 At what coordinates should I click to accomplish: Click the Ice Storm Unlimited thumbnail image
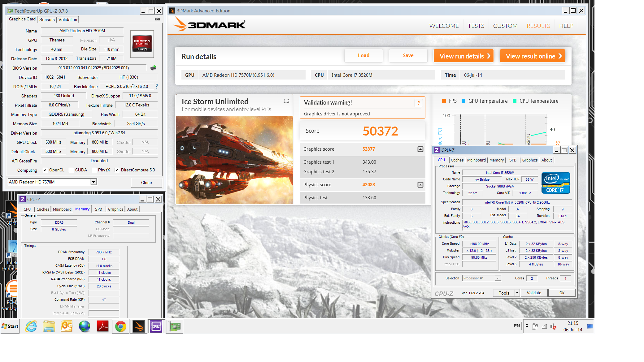pos(234,160)
